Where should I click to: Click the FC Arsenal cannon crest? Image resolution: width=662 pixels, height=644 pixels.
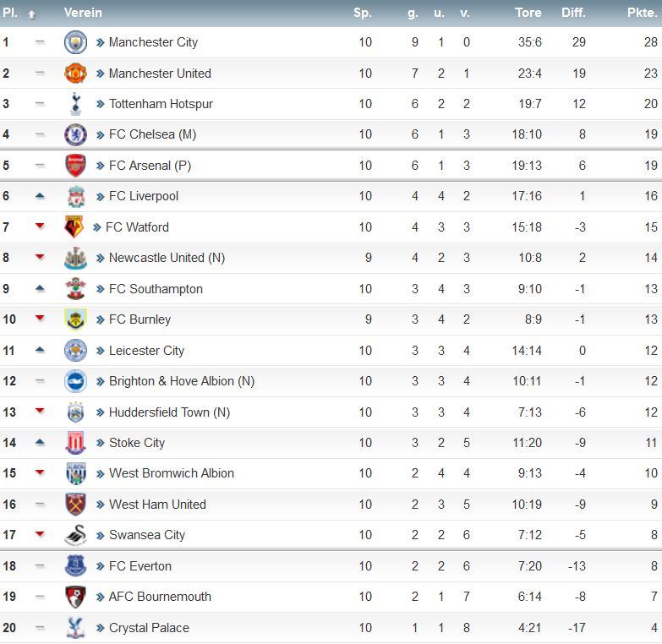coord(75,166)
